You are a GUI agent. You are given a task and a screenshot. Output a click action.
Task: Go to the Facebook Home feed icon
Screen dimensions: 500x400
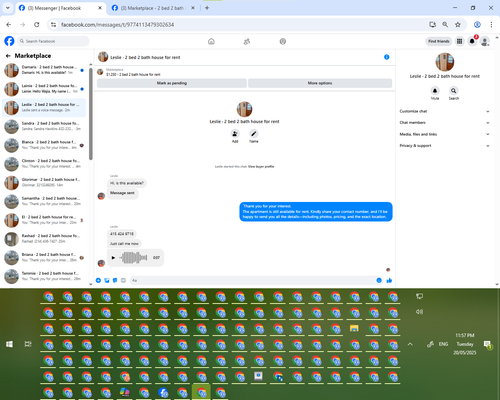(211, 41)
